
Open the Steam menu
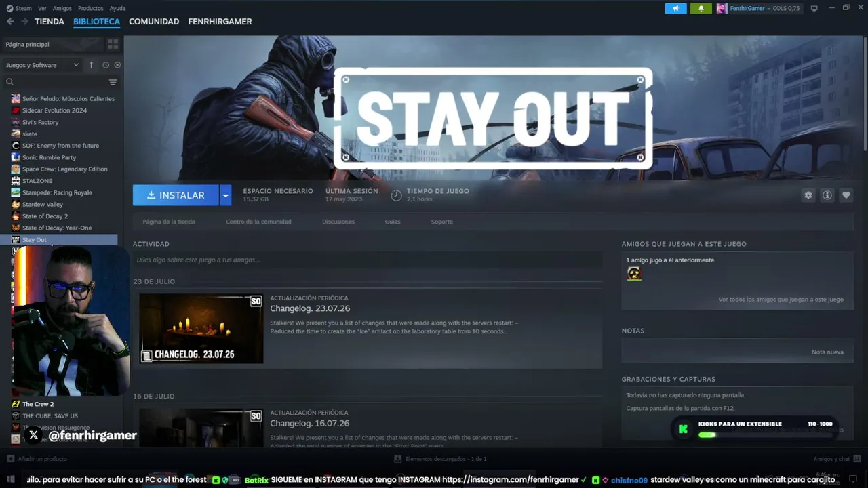(x=19, y=8)
